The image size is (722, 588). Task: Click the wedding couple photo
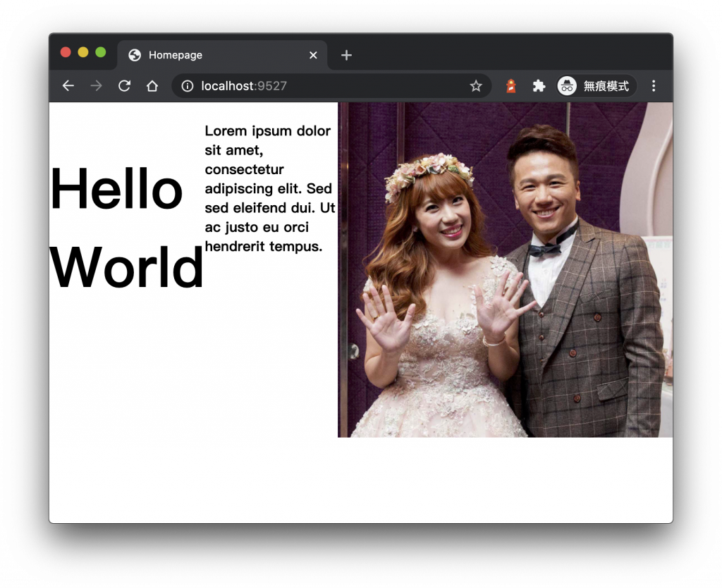coord(505,270)
